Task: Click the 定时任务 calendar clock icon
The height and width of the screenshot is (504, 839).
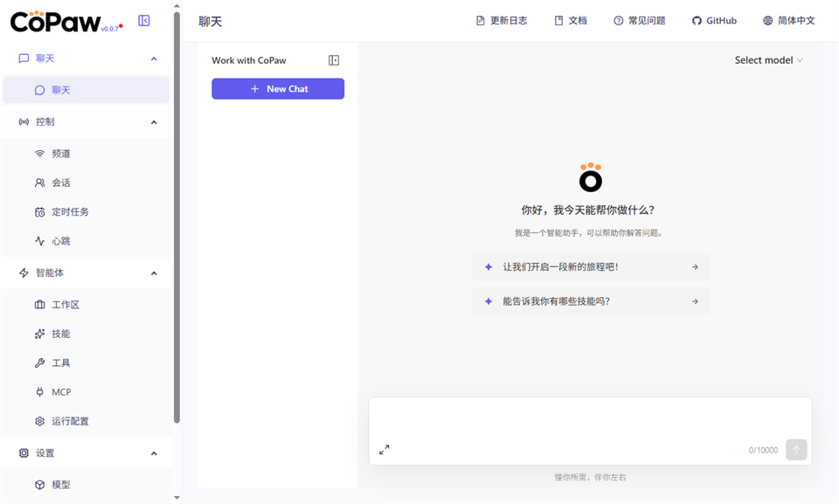Action: [39, 212]
